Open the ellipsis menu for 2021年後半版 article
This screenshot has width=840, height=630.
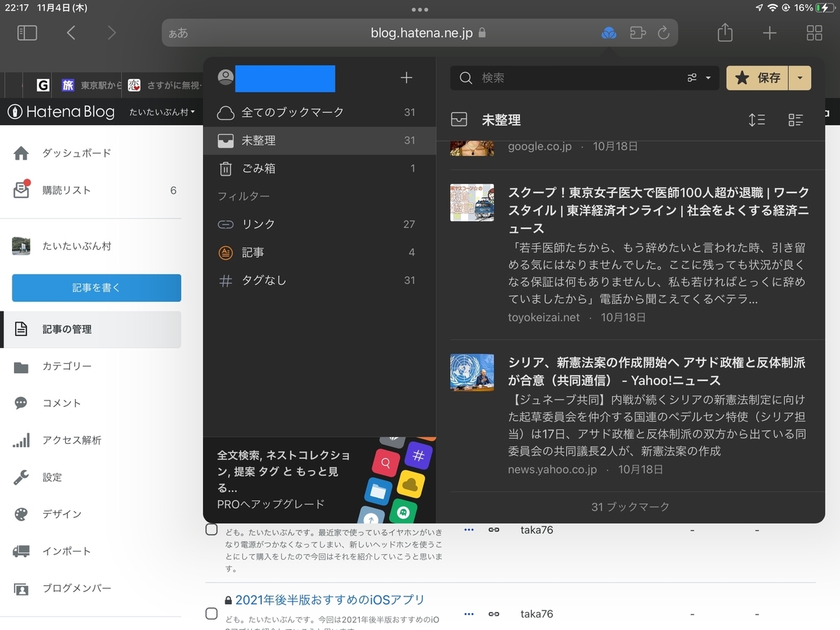point(469,614)
